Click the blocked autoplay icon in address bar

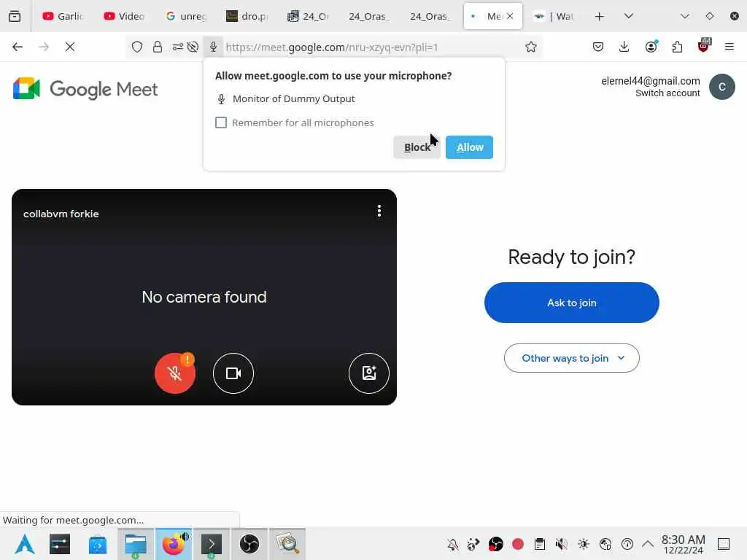tap(193, 47)
